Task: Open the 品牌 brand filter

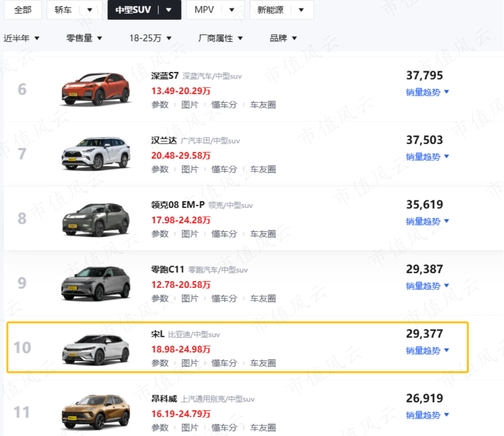Action: click(283, 38)
